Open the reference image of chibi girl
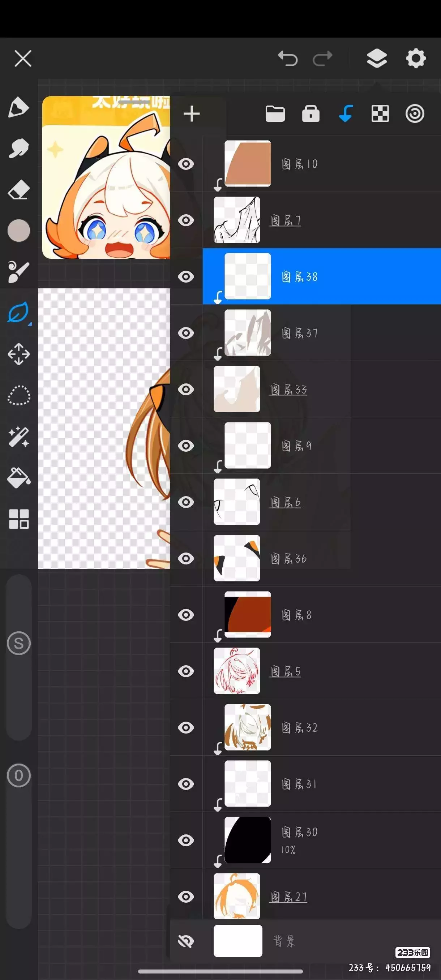Screen dimensions: 441x980 click(106, 177)
